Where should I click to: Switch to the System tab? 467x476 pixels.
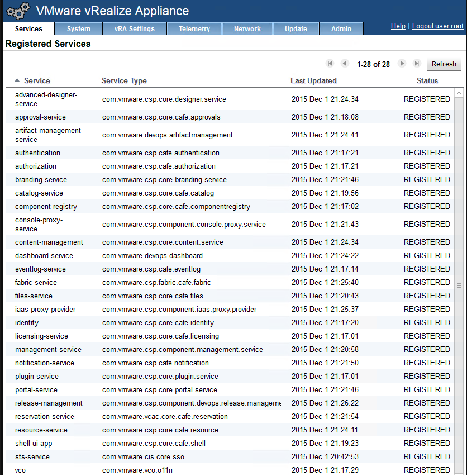79,29
